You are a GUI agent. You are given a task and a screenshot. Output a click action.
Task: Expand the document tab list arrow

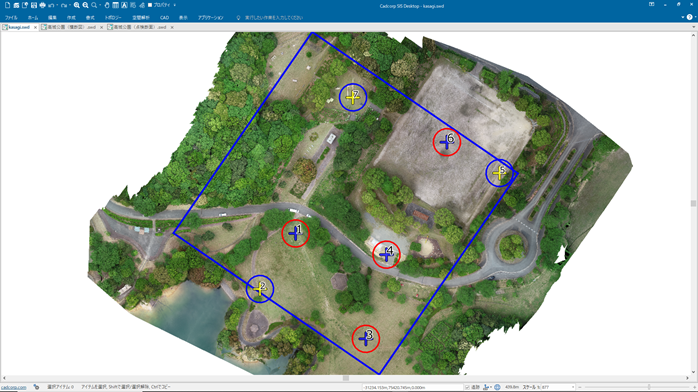(x=694, y=27)
